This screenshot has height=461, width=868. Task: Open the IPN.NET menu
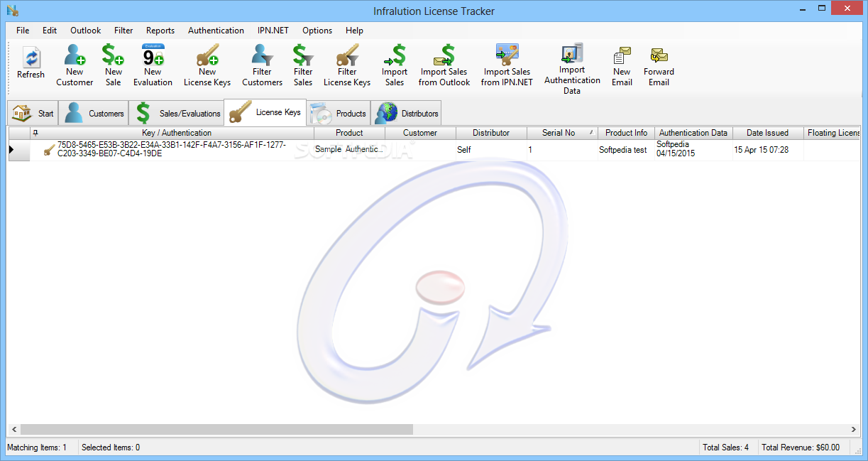point(273,31)
